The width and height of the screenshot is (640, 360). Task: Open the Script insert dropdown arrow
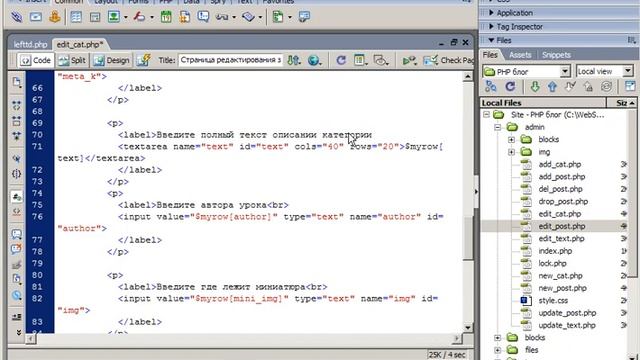point(260,17)
